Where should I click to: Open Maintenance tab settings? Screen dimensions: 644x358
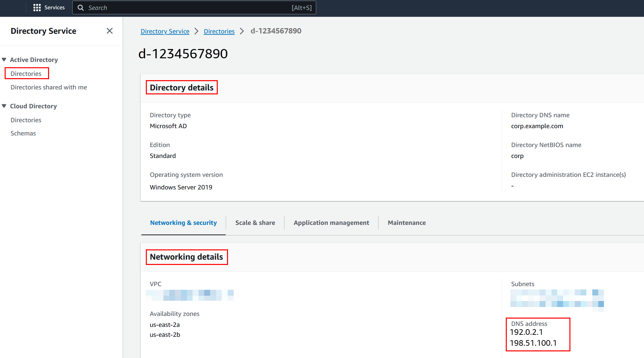click(x=406, y=223)
